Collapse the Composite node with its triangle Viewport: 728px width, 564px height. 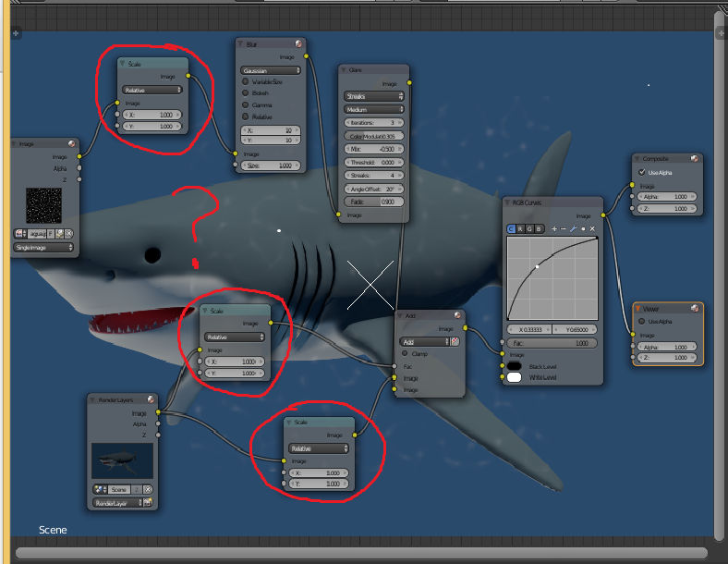coord(637,158)
